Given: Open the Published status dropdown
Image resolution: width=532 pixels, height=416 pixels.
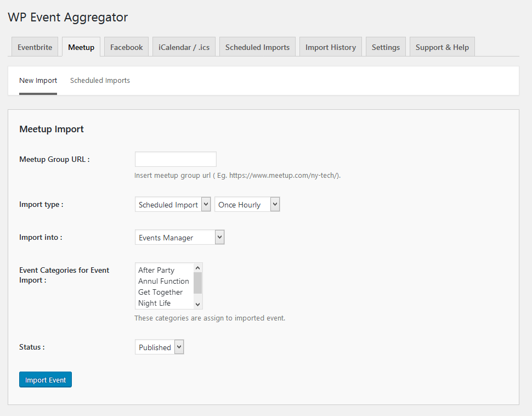Looking at the screenshot, I should click(159, 347).
